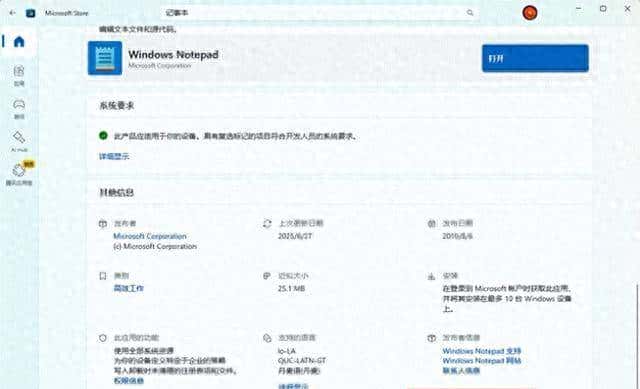Go to the Home sidebar icon
Image resolution: width=640 pixels, height=389 pixels.
click(x=19, y=41)
